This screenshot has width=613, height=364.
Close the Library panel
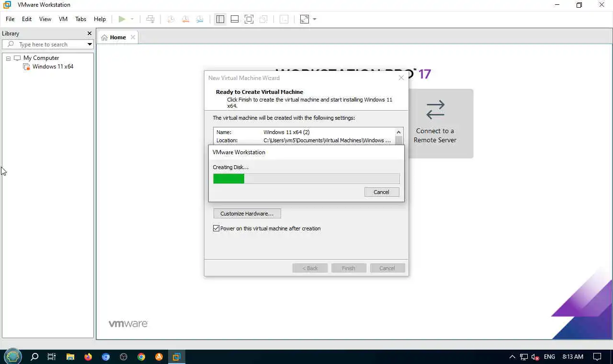89,34
